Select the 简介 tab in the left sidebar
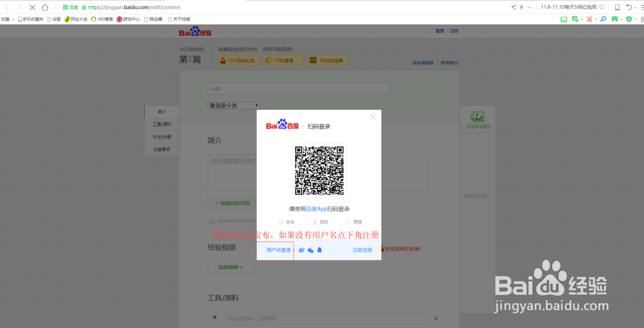The height and width of the screenshot is (328, 644). coord(162,111)
